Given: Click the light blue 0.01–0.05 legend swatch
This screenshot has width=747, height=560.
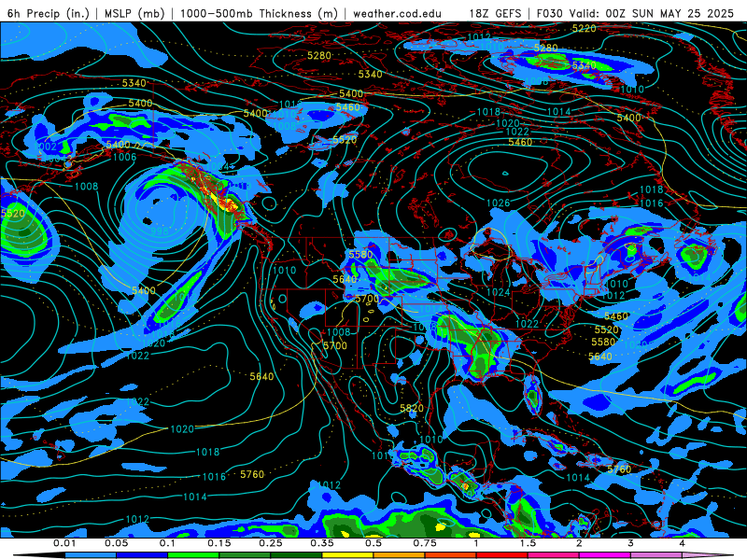Looking at the screenshot, I should pyautogui.click(x=90, y=555).
